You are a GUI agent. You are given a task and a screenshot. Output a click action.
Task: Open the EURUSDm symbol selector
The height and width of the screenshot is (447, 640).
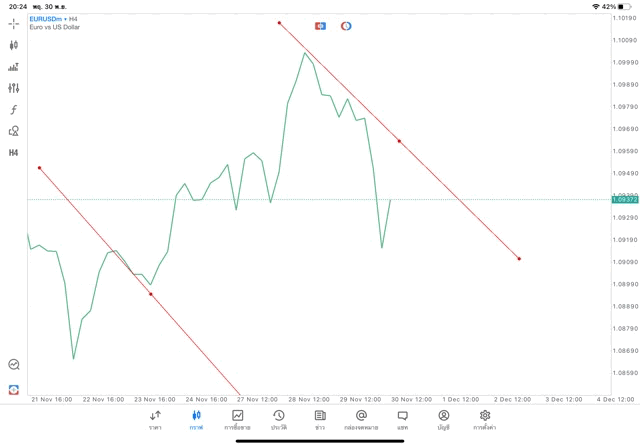[x=47, y=19]
